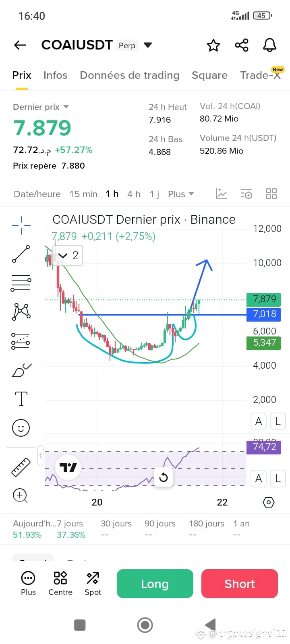Tap the TradingView logo
The width and height of the screenshot is (290, 644).
(x=68, y=468)
